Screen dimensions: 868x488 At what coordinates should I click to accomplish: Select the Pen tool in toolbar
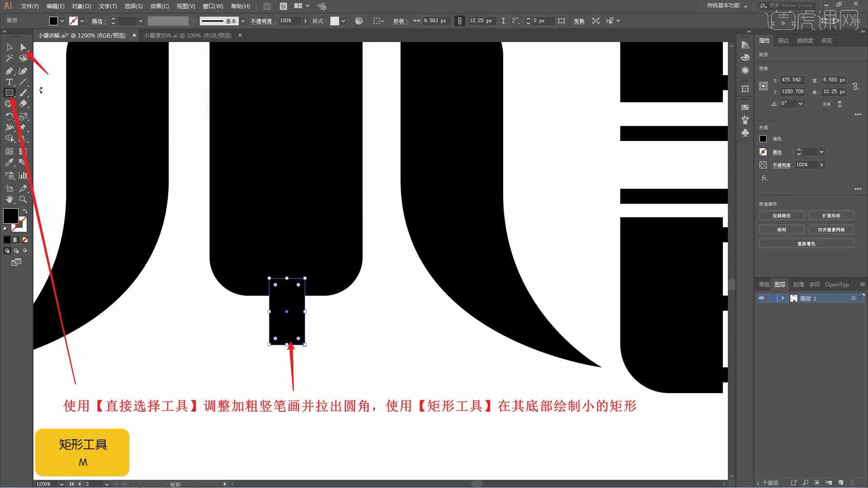(9, 70)
